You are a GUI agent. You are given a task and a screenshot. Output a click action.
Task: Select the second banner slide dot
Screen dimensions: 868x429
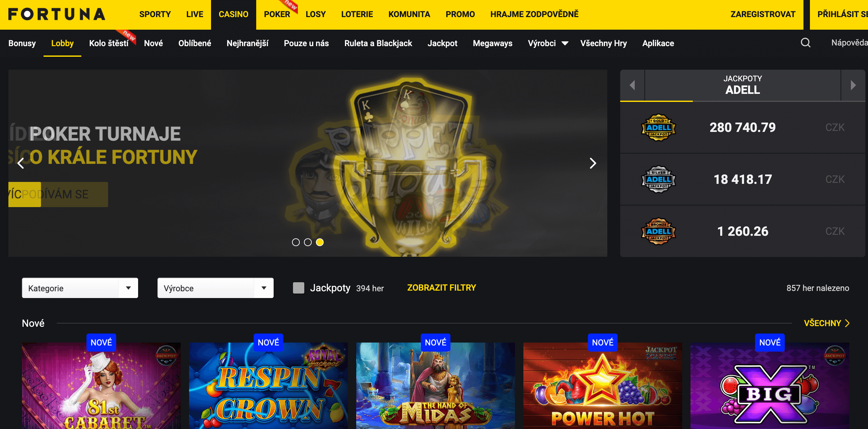(x=308, y=243)
